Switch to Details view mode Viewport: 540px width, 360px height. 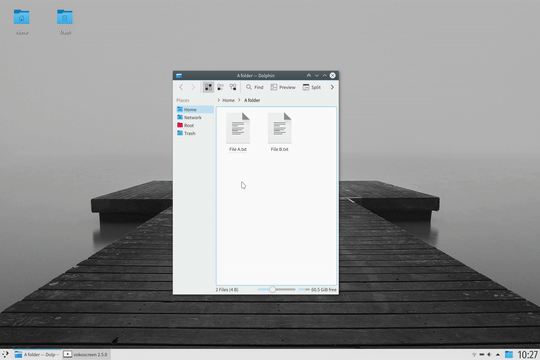pos(233,87)
